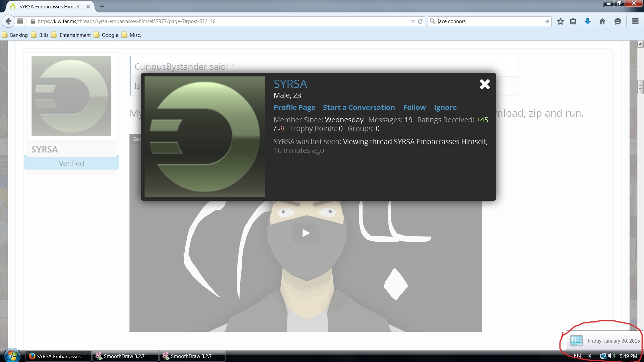Switch to second SmoothDraw 3.2.7 taskbar button
This screenshot has height=362, width=644.
tap(192, 356)
